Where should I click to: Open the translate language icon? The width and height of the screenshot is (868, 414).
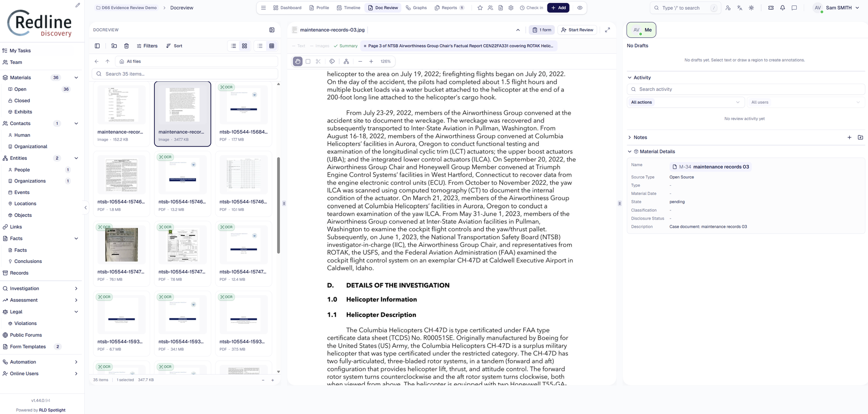pos(740,8)
